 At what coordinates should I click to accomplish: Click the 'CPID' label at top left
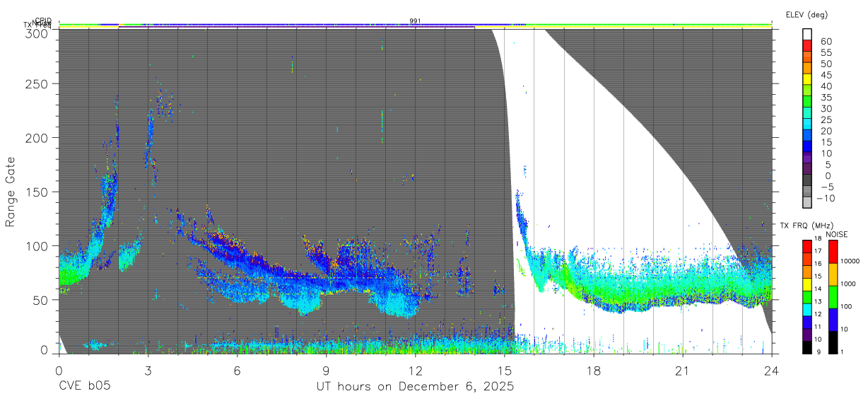[43, 21]
